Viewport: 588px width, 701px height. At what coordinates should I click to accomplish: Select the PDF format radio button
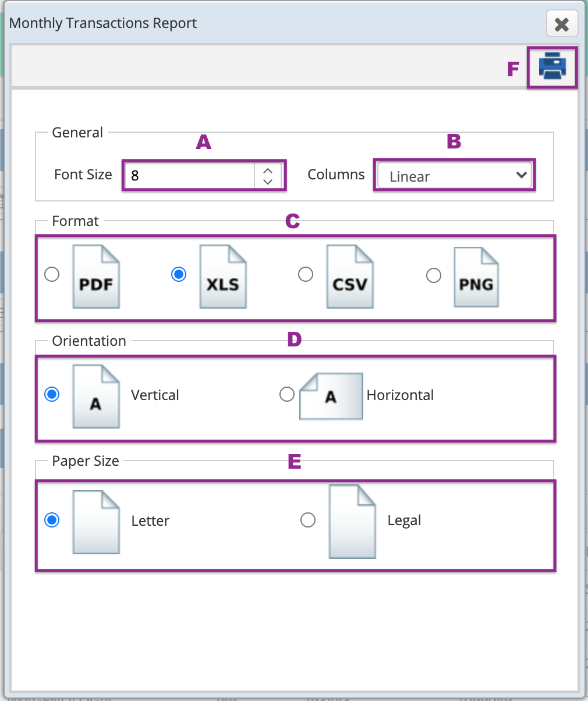coord(51,274)
